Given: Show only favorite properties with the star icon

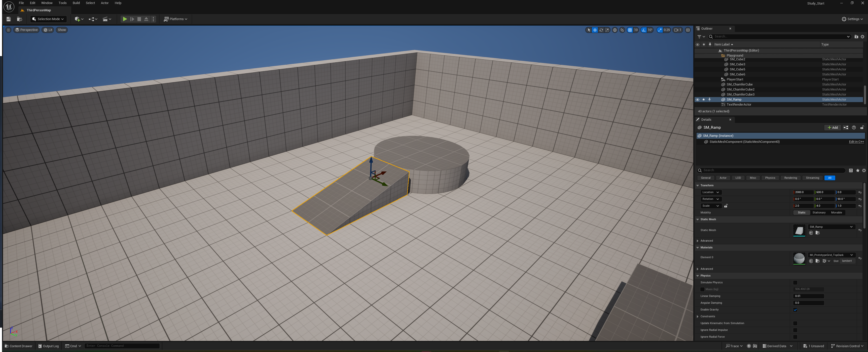Looking at the screenshot, I should click(858, 171).
